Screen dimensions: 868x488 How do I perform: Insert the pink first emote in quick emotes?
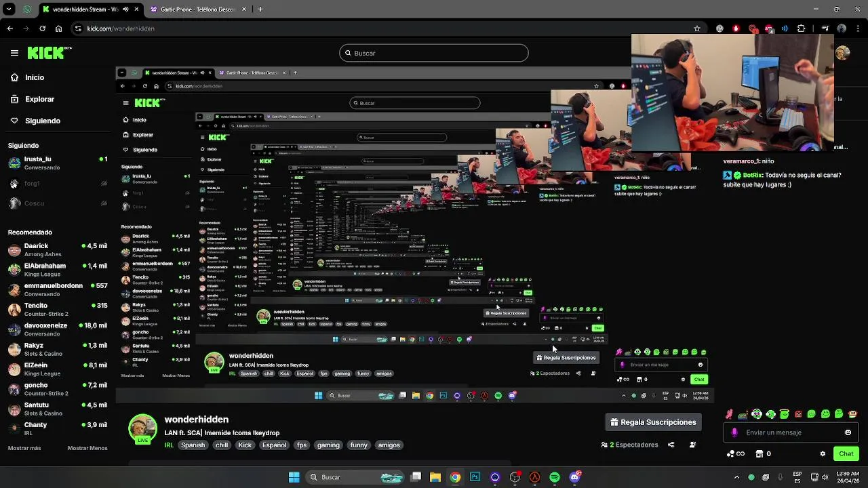click(x=729, y=414)
